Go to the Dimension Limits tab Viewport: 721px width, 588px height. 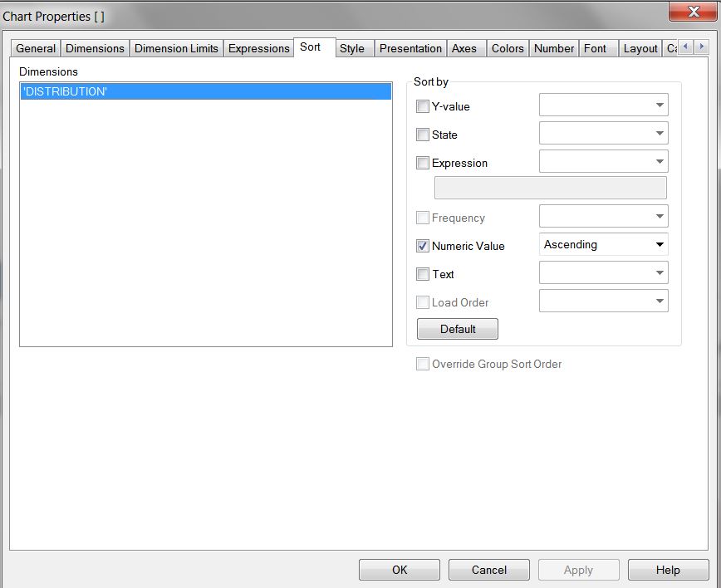pyautogui.click(x=176, y=48)
